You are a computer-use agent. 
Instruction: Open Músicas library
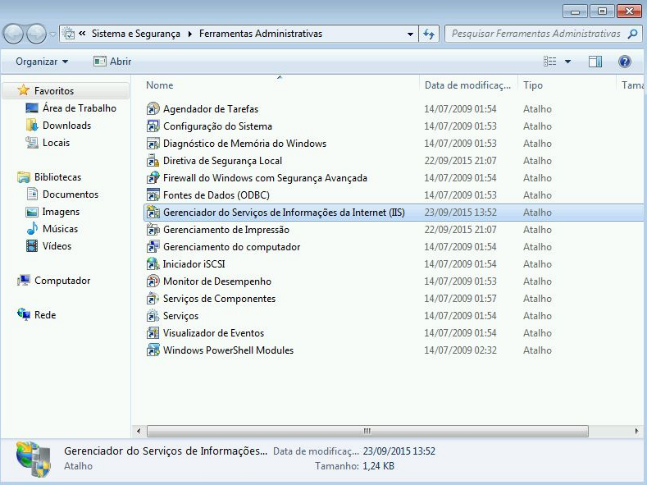[60, 229]
